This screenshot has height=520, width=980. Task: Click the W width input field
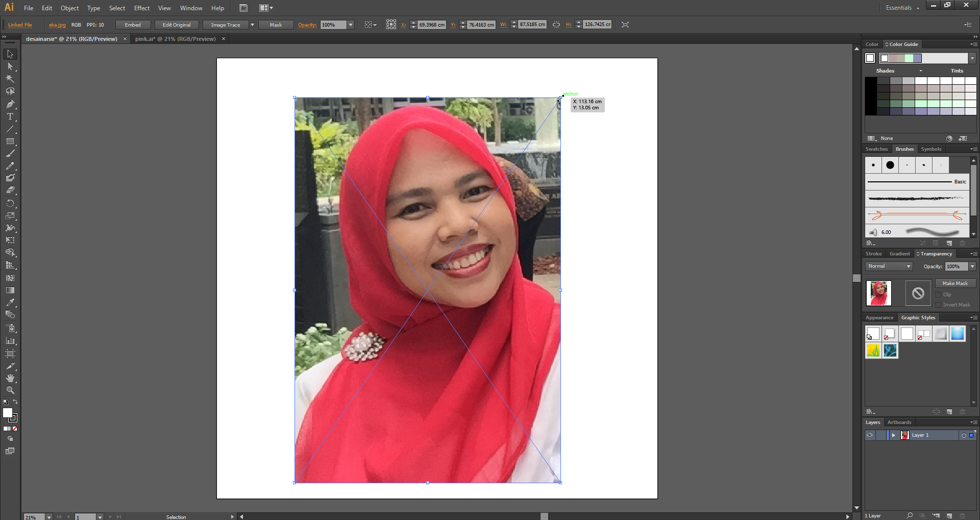(x=532, y=25)
